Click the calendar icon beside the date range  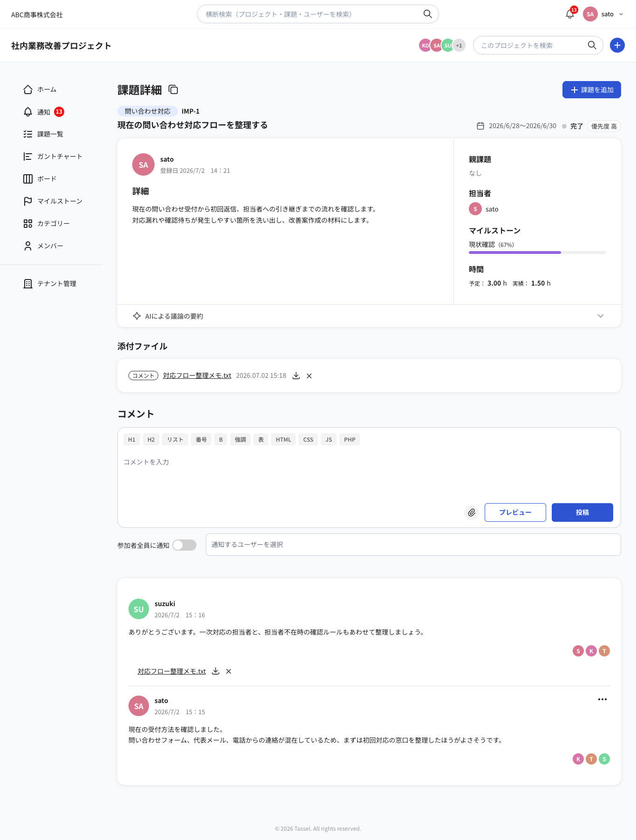point(480,126)
